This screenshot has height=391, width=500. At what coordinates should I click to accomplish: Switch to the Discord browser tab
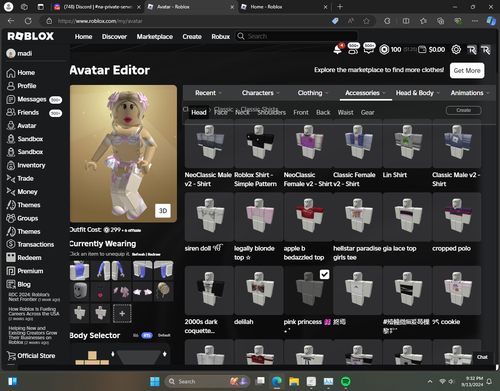(x=98, y=7)
